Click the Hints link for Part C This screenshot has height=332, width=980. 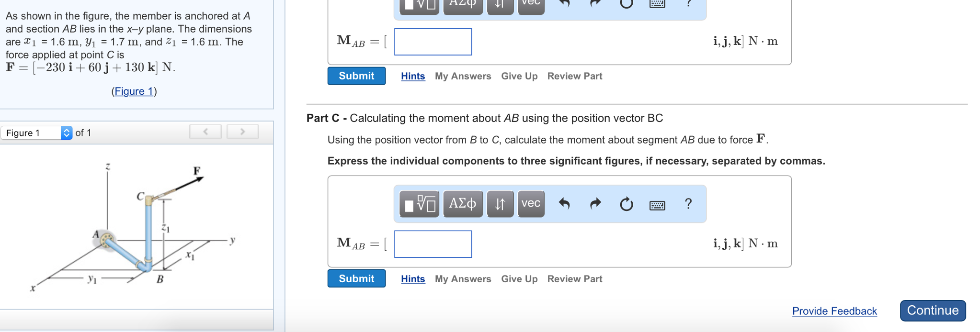[x=412, y=279]
